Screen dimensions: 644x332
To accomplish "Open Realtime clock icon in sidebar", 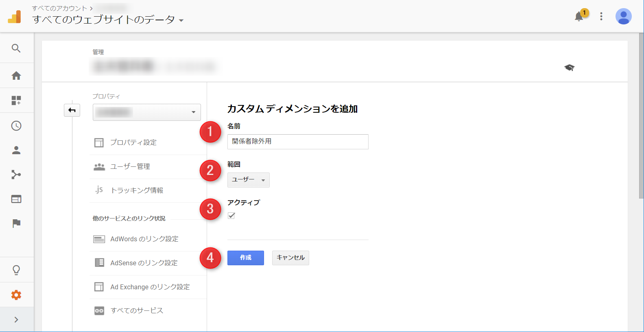I will point(16,126).
